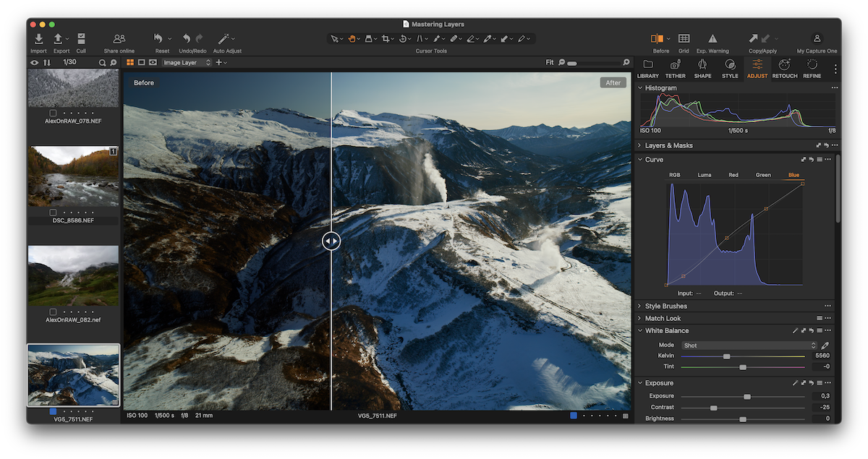
Task: Open the Curve presets list icon
Action: point(820,160)
